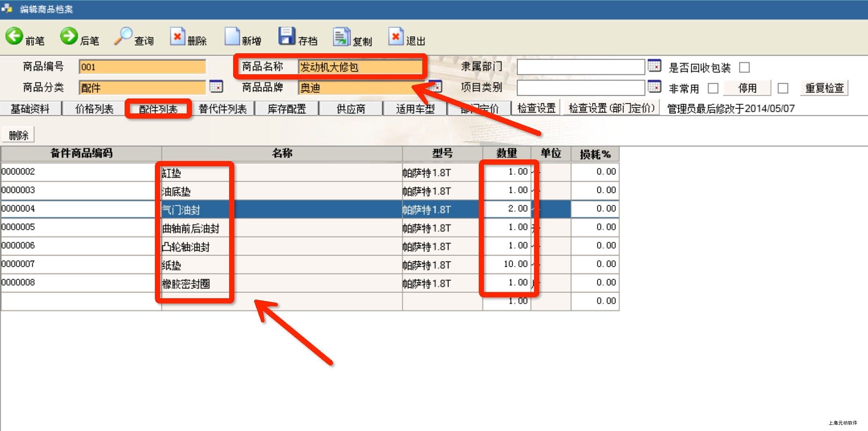Screen dimensions: 868x431
Task: Open the 项目类别 selection picker
Action: [654, 87]
